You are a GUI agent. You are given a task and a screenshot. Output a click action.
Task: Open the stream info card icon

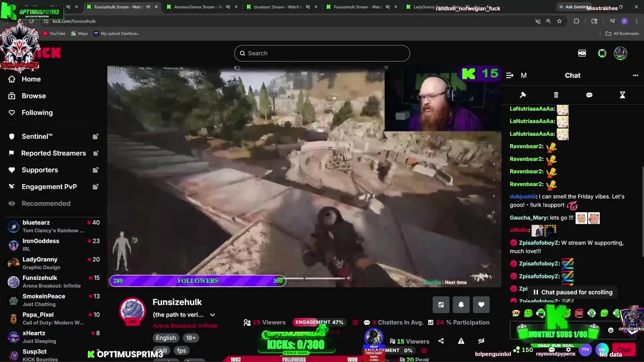coord(441,305)
